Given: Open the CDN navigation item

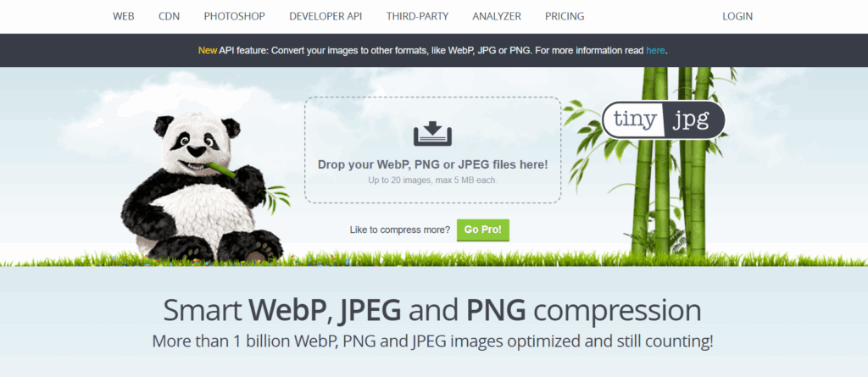Looking at the screenshot, I should (x=170, y=17).
